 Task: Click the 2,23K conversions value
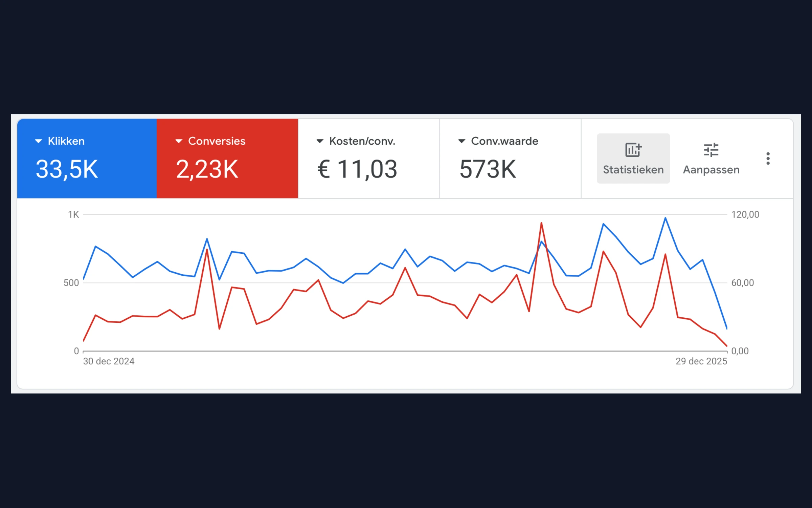207,169
